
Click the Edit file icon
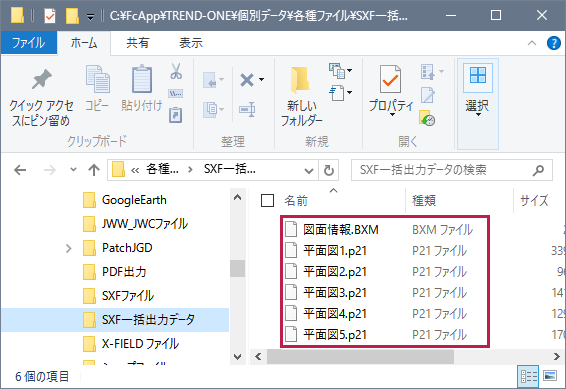pyautogui.click(x=428, y=95)
